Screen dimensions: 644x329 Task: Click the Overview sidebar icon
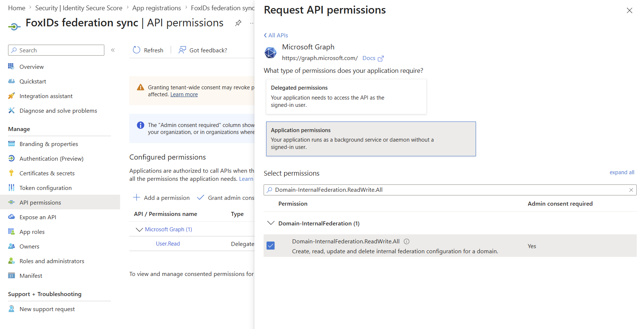click(11, 67)
